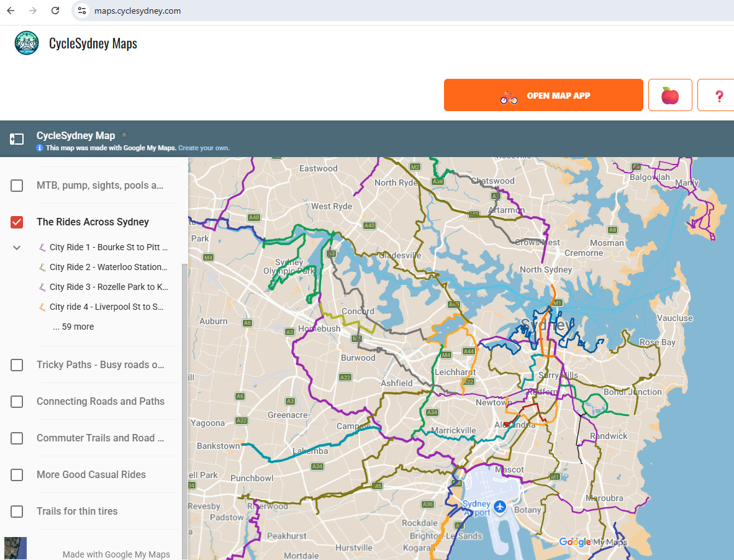The height and width of the screenshot is (560, 734).
Task: Enable the MTB, pump, sights, pools layer
Action: 17,185
